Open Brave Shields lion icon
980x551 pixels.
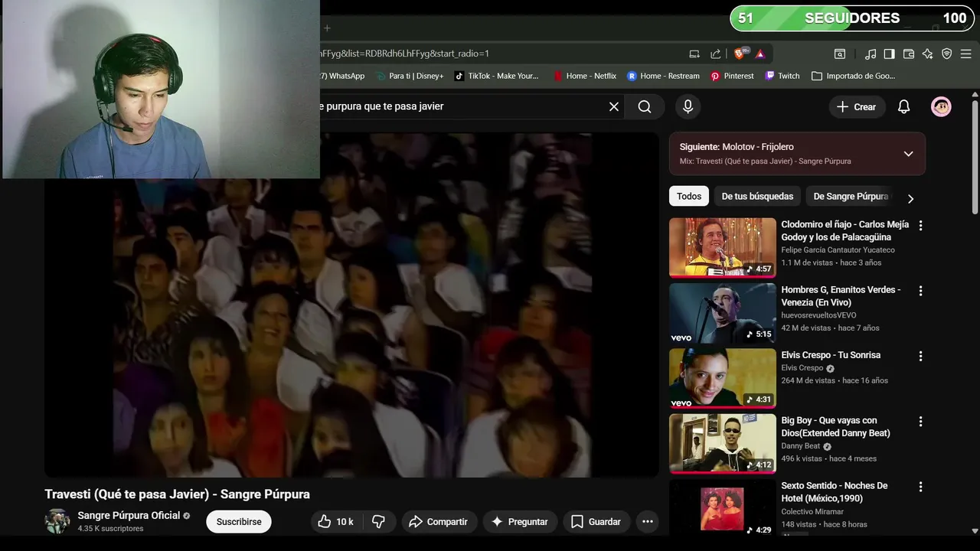click(740, 54)
